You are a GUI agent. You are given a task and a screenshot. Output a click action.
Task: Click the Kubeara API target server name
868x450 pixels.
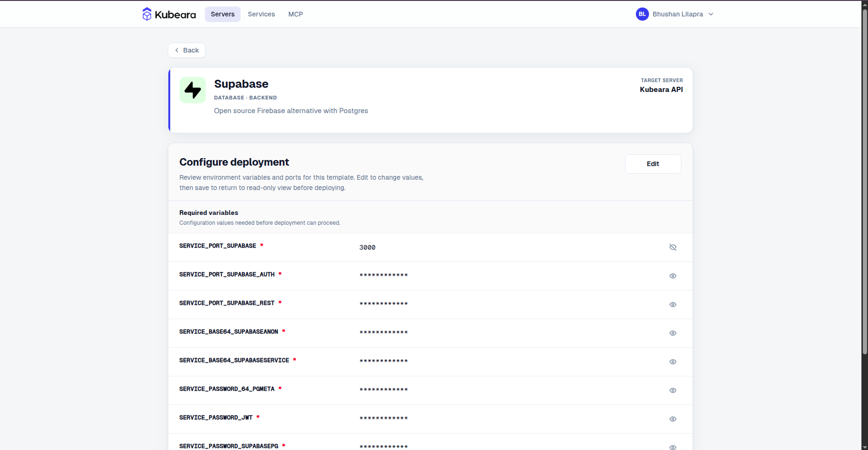661,90
